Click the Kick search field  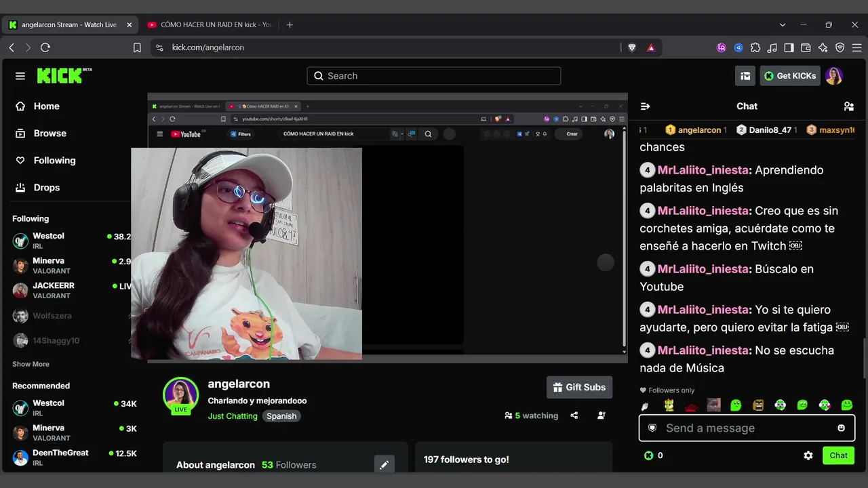click(x=434, y=76)
